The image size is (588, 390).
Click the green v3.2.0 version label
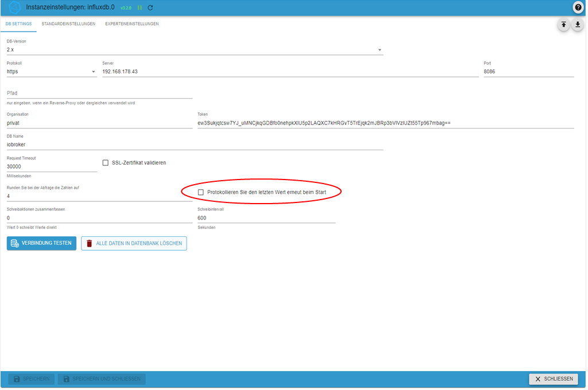coord(126,8)
